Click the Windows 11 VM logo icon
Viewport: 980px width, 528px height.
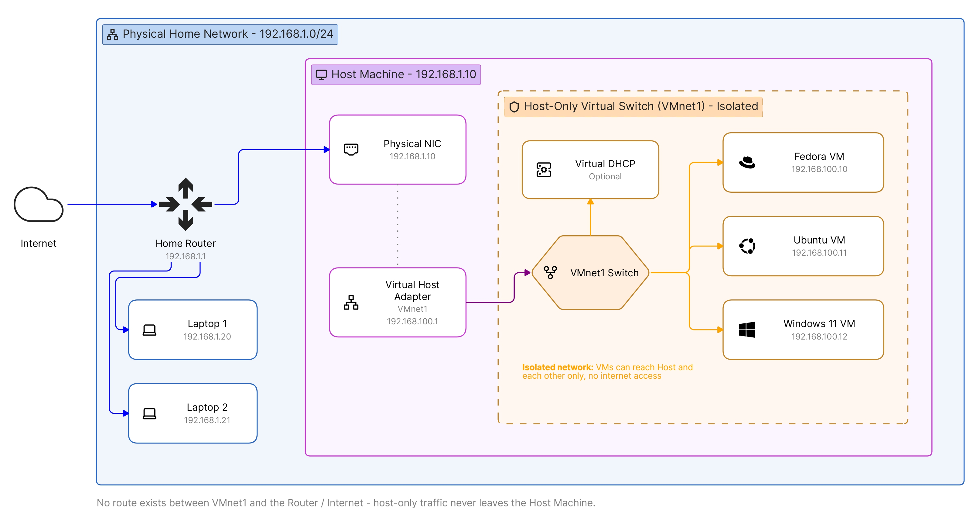point(747,330)
